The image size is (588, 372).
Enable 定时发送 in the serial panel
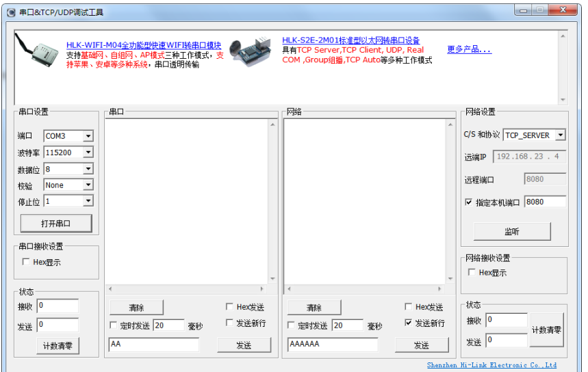pyautogui.click(x=114, y=325)
